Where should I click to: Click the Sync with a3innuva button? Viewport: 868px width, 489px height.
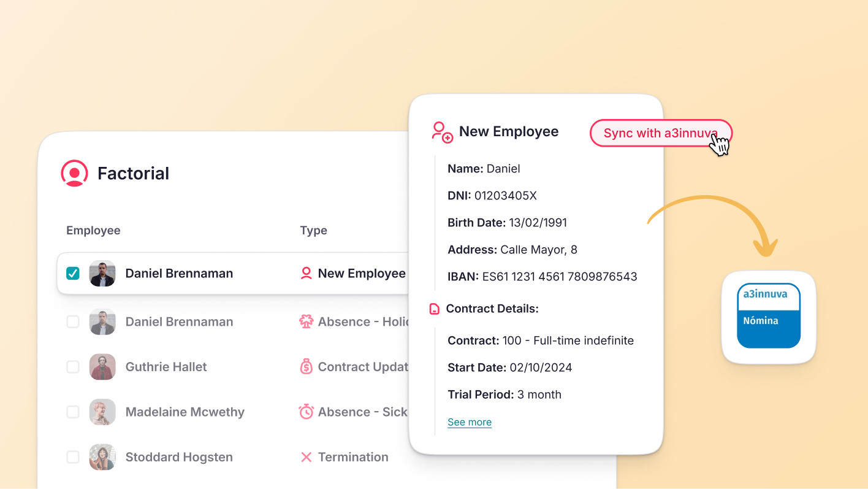click(661, 133)
